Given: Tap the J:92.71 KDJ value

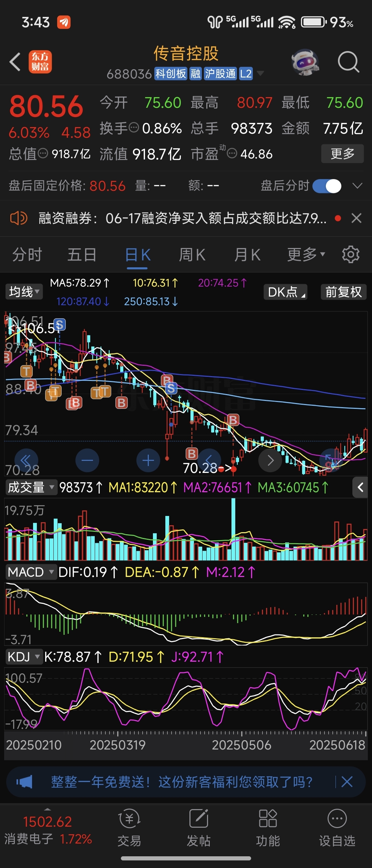Looking at the screenshot, I should coord(197,657).
